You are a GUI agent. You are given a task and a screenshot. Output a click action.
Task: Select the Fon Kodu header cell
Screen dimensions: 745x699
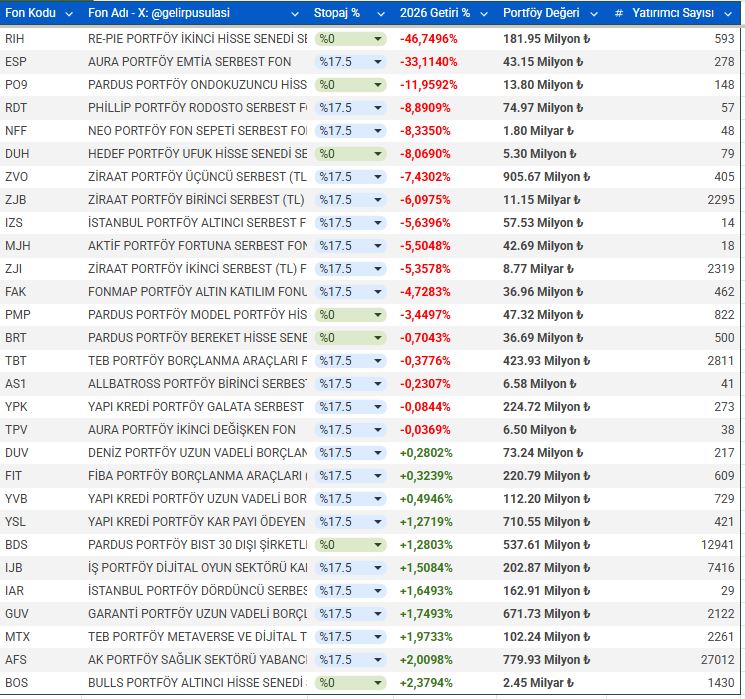[x=41, y=13]
